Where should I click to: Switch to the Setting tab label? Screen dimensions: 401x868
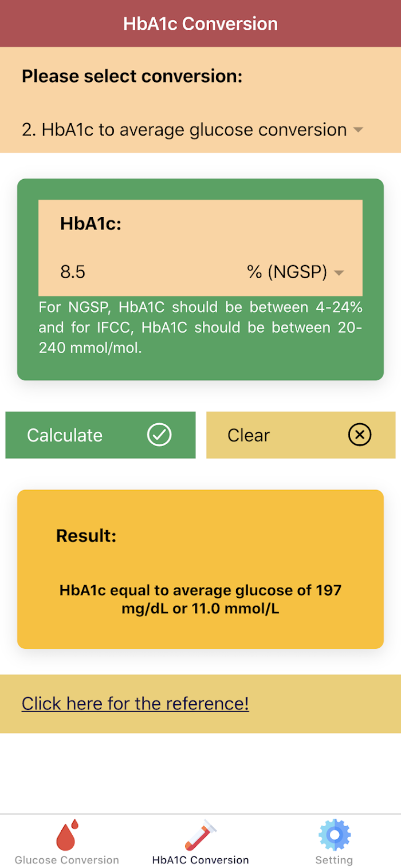click(334, 860)
